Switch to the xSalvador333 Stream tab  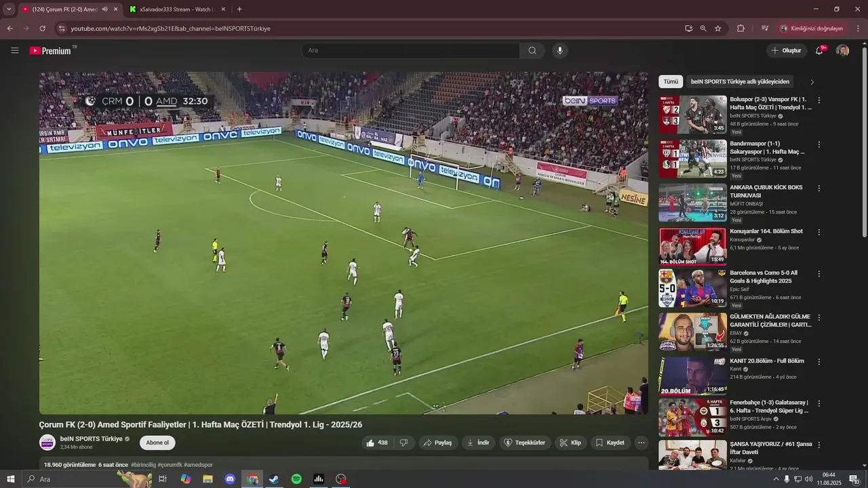click(176, 9)
